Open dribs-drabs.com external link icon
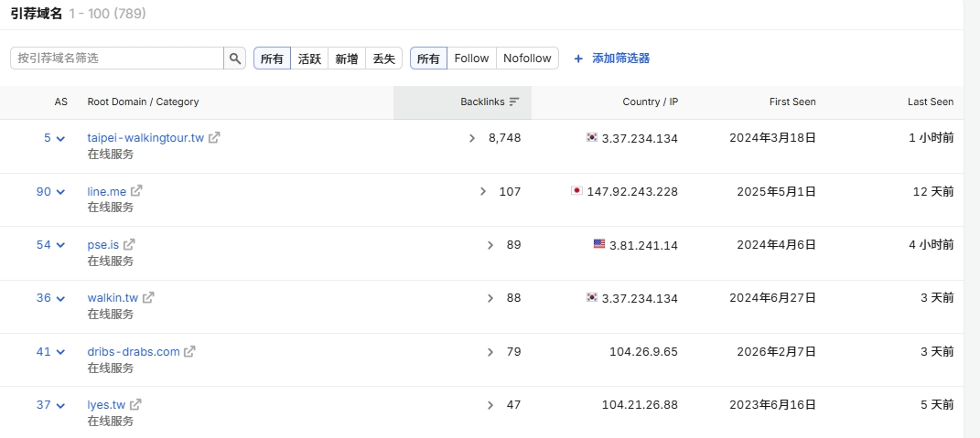 189,351
